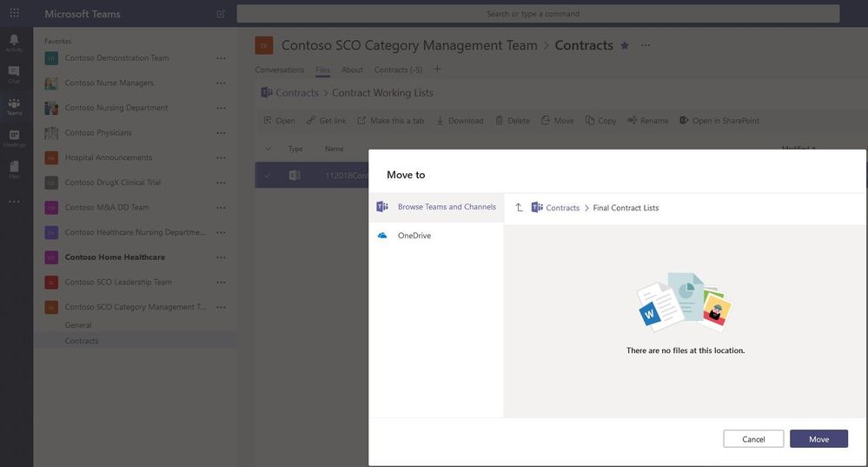Open options for Contoso Home Healthcare
868x467 pixels.
[x=221, y=257]
